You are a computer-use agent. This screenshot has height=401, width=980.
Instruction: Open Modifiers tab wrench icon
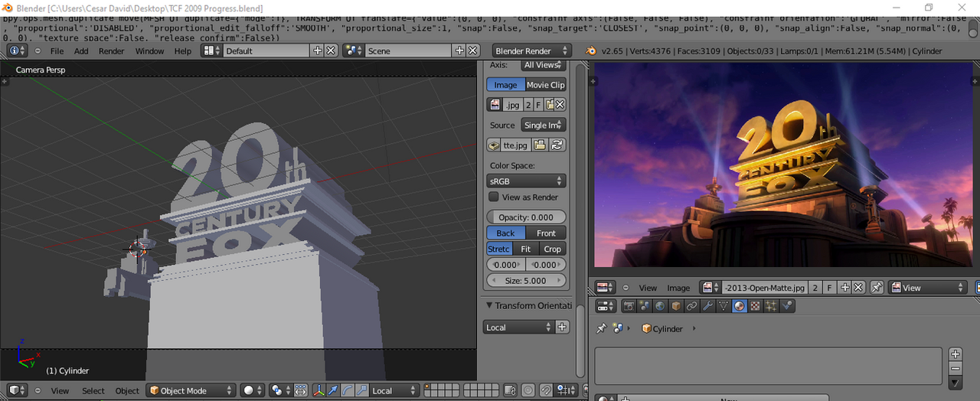pyautogui.click(x=707, y=306)
